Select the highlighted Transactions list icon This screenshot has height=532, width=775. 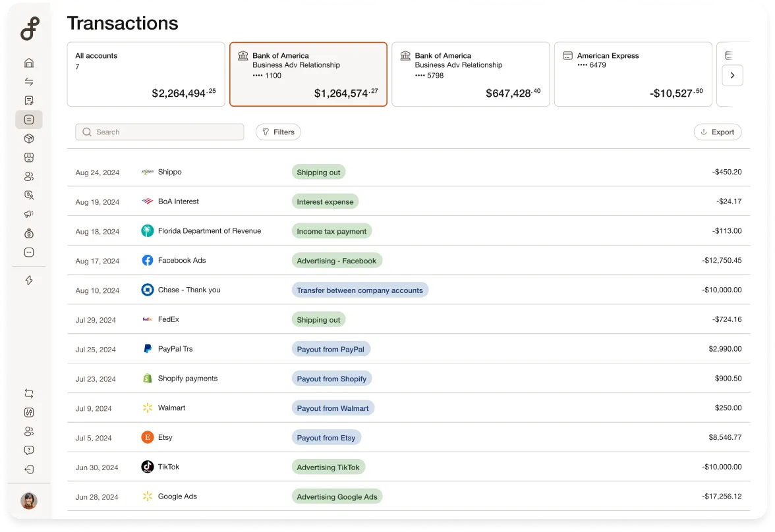pyautogui.click(x=29, y=120)
